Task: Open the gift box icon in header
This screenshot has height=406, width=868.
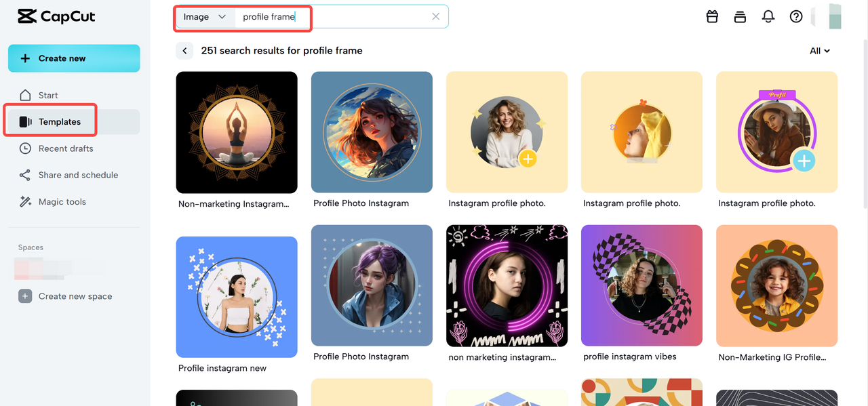Action: (712, 17)
